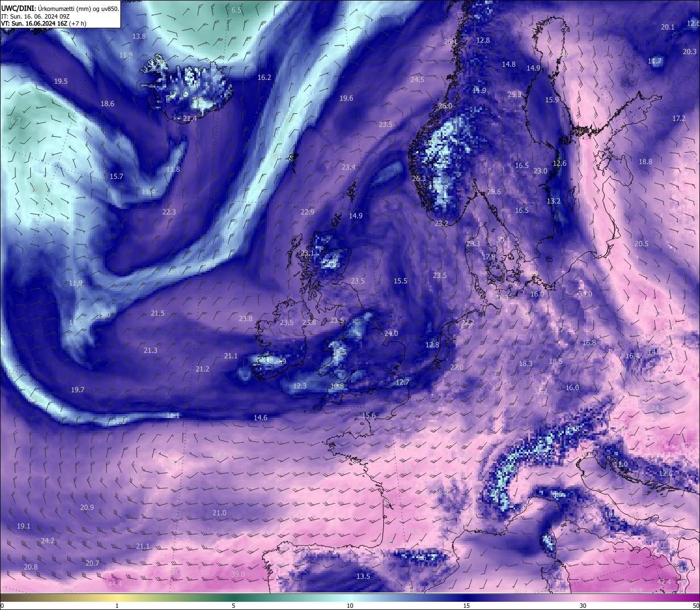This screenshot has width=700, height=610.
Task: Click the 21.0 value label
Action: (219, 513)
